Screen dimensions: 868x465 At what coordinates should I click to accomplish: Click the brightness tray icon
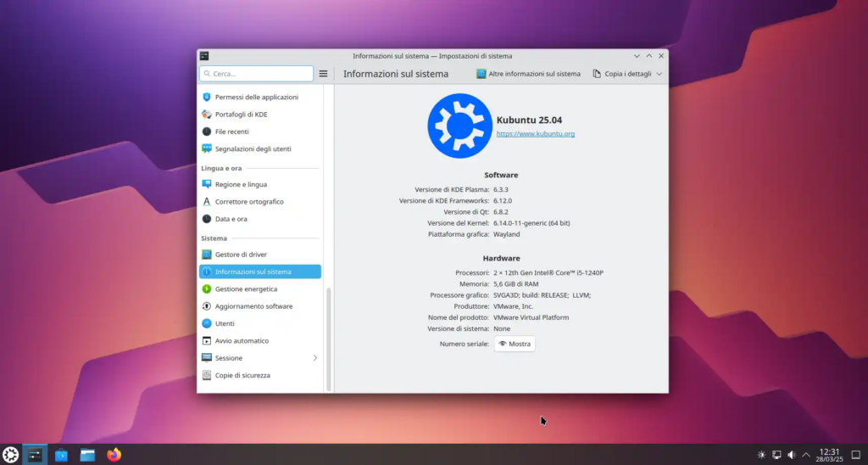[x=762, y=455]
